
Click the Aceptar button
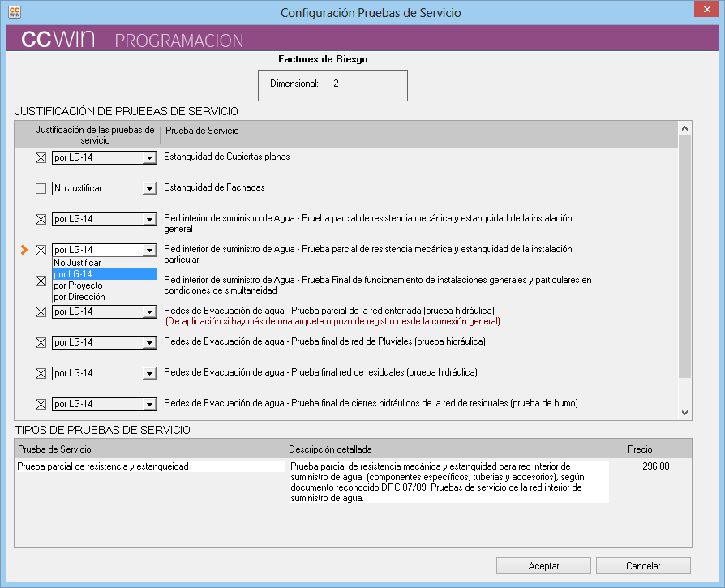(543, 566)
